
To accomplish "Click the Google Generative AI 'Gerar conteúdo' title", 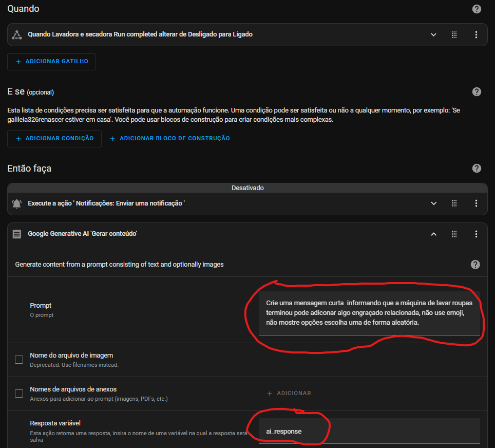I will pos(82,234).
